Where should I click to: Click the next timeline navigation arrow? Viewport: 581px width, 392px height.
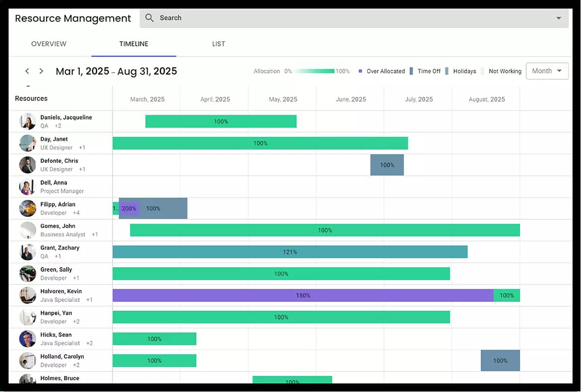click(x=41, y=71)
